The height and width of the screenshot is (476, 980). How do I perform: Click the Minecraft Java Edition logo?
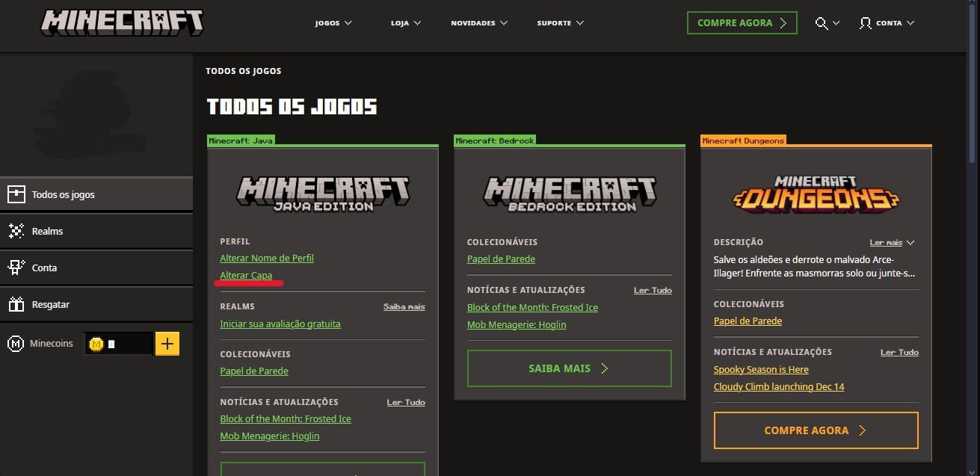pos(323,194)
